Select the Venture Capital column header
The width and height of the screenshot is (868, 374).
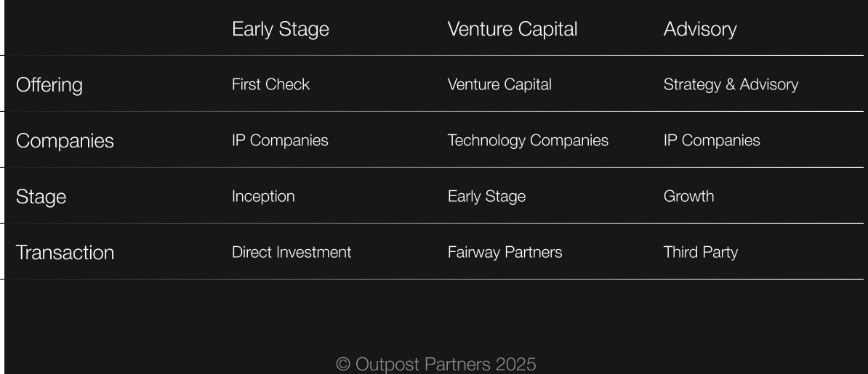click(512, 29)
